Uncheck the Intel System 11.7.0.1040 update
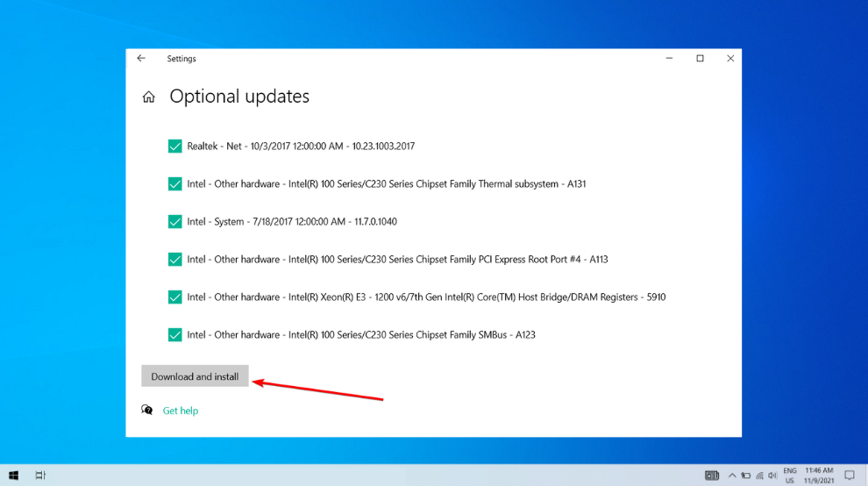This screenshot has height=486, width=868. tap(175, 222)
